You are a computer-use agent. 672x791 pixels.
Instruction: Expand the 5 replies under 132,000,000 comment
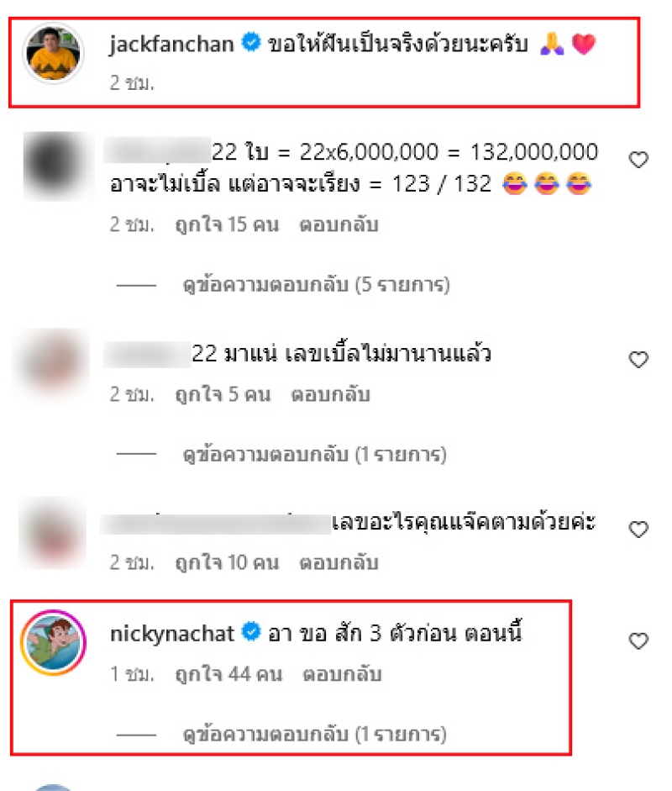(316, 285)
